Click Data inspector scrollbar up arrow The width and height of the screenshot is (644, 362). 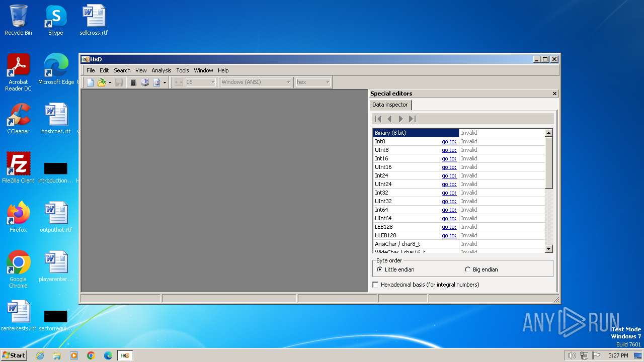click(x=549, y=133)
